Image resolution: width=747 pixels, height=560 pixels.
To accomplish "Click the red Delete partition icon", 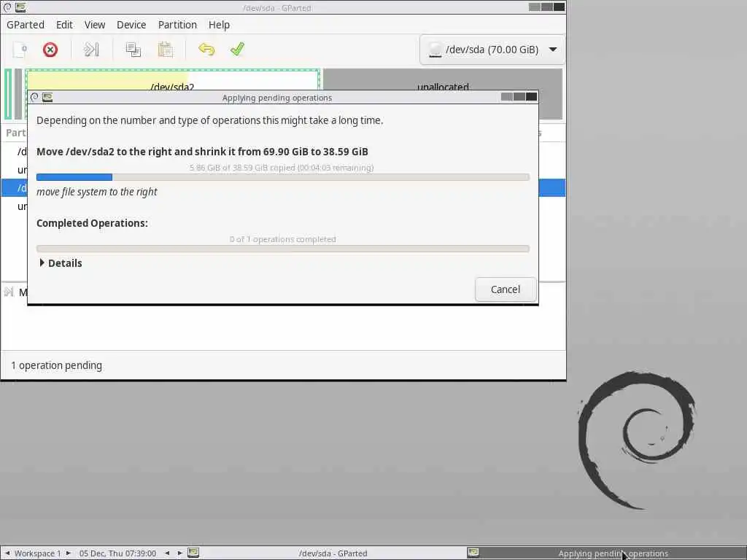I will pyautogui.click(x=50, y=50).
